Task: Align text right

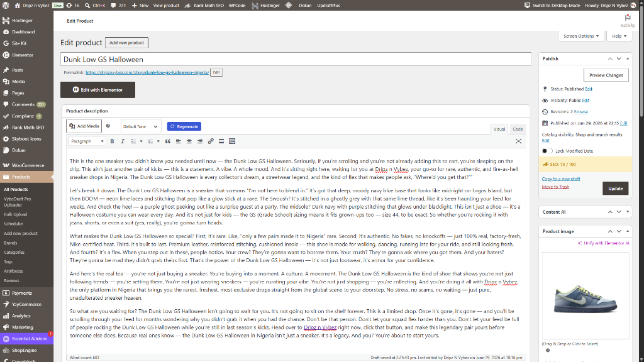Action: (x=199, y=141)
